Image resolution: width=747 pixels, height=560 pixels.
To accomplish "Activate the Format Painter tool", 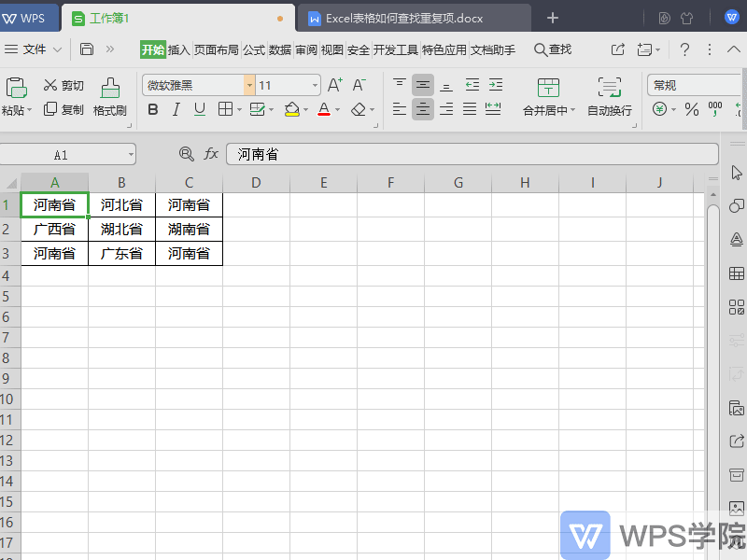I will pyautogui.click(x=109, y=97).
